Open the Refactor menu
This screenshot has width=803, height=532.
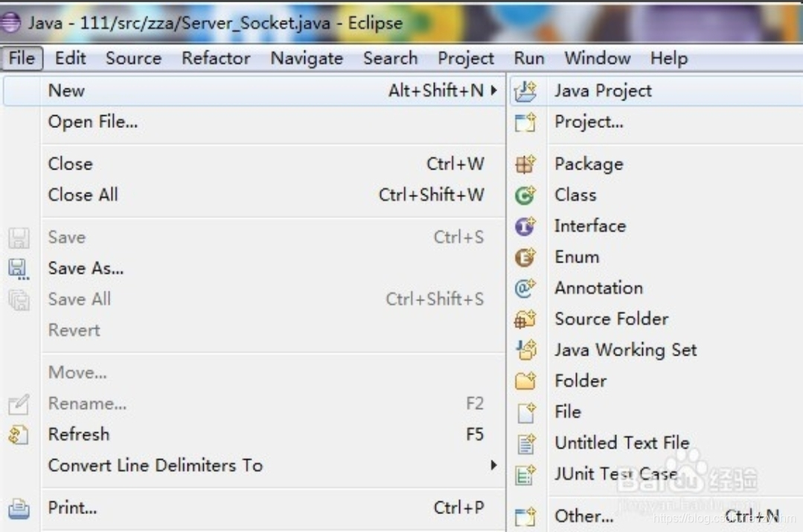coord(216,58)
